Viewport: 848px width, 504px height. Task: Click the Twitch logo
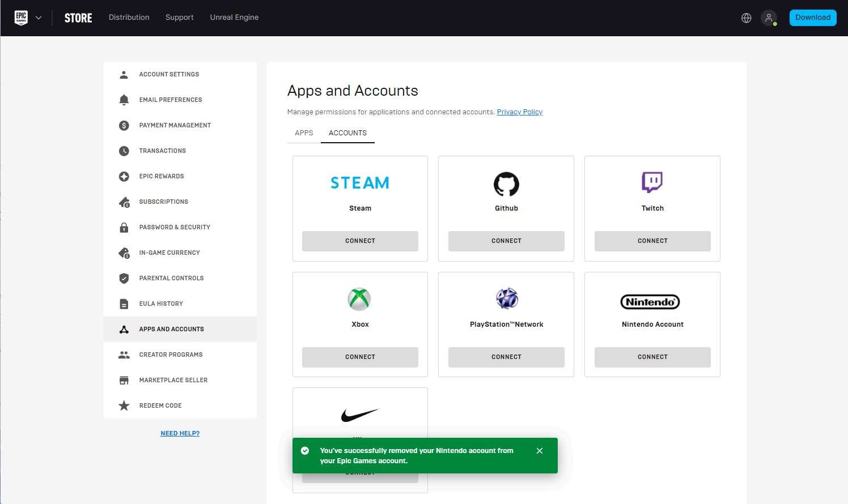(652, 182)
